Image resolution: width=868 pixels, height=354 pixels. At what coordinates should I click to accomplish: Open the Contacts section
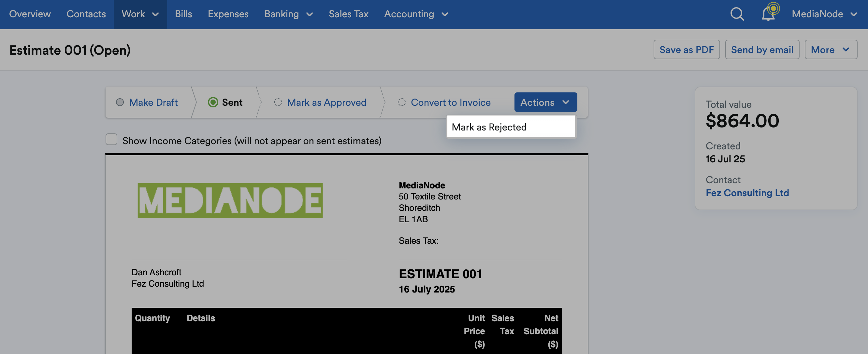pos(86,14)
